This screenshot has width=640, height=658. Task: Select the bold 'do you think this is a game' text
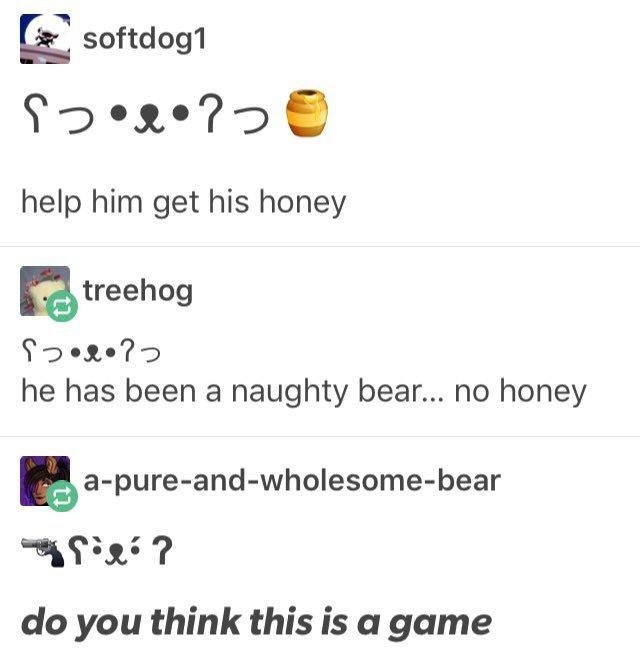[256, 623]
